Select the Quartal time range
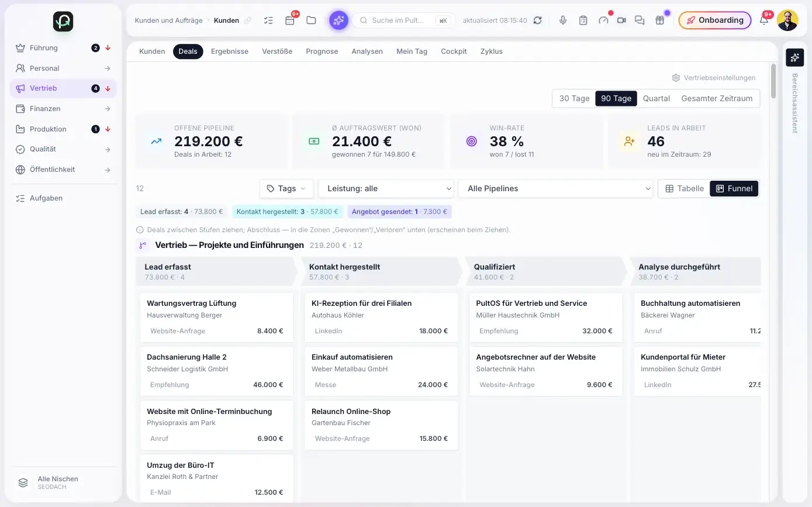This screenshot has width=812, height=507. pyautogui.click(x=656, y=98)
